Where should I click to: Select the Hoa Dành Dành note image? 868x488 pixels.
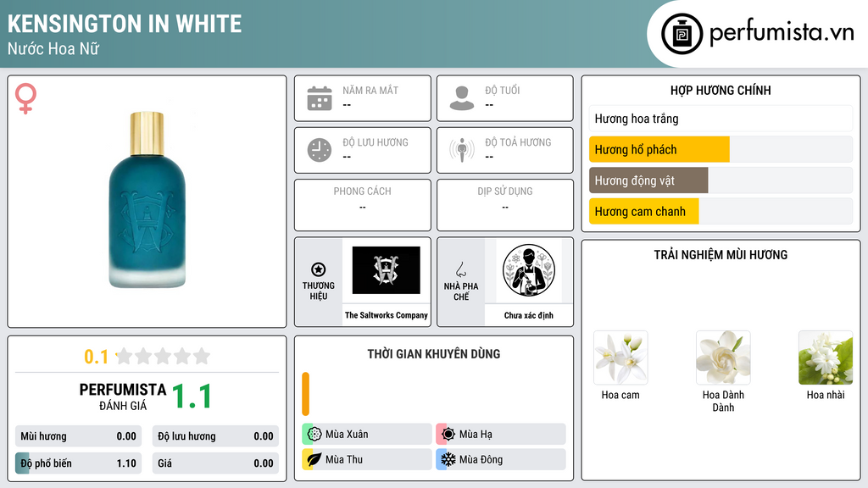tap(723, 358)
